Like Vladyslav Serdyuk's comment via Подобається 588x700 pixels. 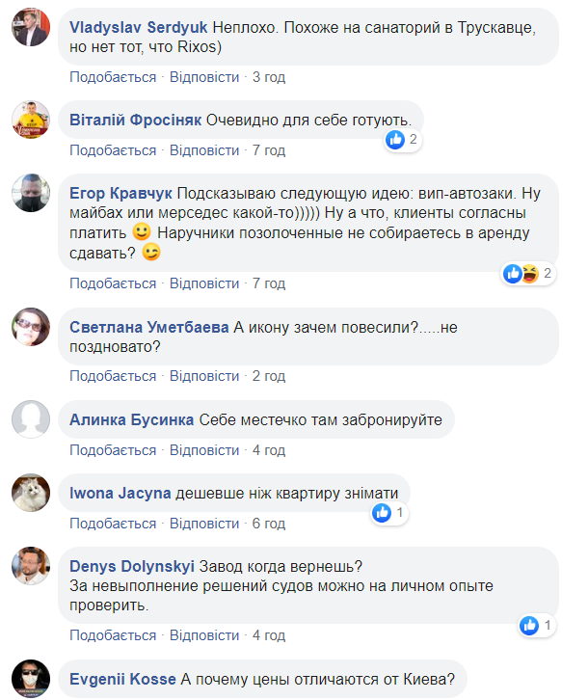pyautogui.click(x=113, y=76)
